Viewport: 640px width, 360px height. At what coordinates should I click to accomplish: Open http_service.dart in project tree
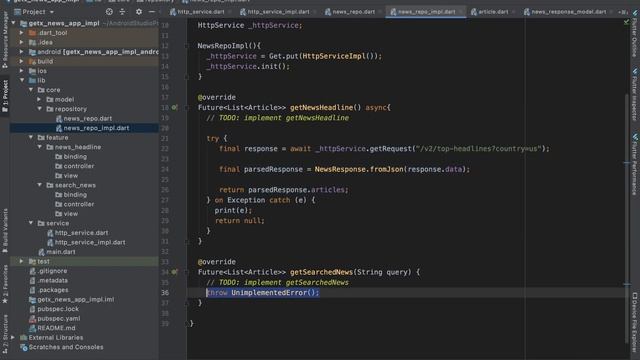coord(78,233)
